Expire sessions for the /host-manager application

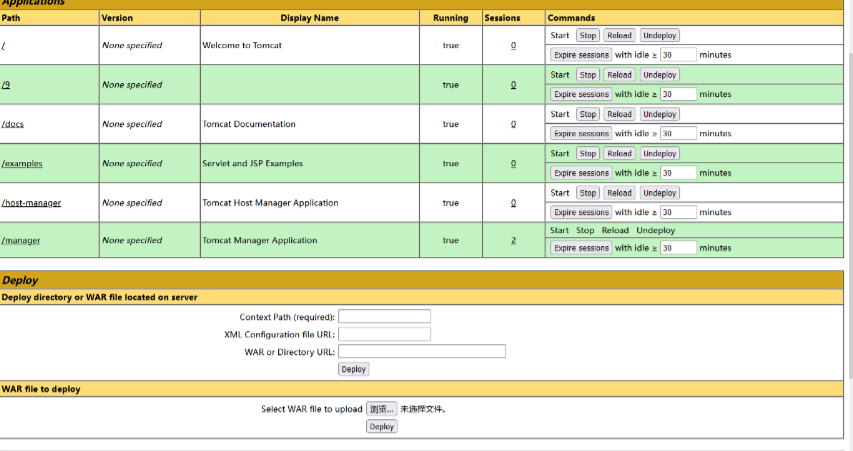581,212
